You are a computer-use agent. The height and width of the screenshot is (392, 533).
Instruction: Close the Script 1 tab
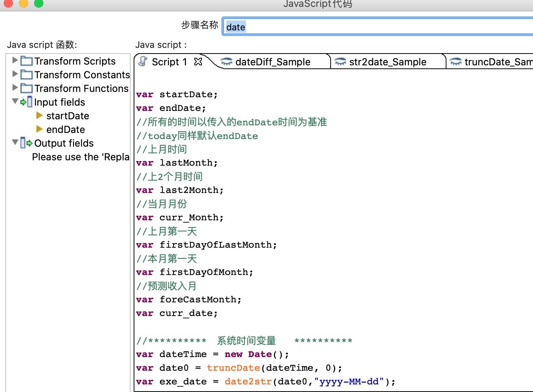[198, 62]
